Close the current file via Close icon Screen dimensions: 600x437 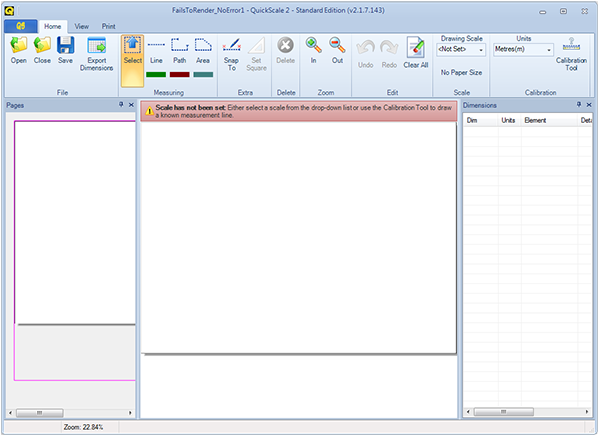pos(42,50)
